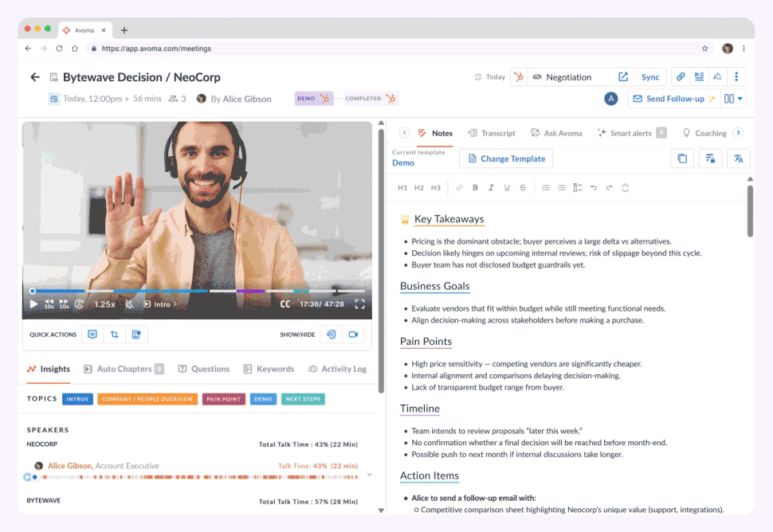This screenshot has height=532, width=773.
Task: Open the Keywords tab
Action: (x=269, y=369)
